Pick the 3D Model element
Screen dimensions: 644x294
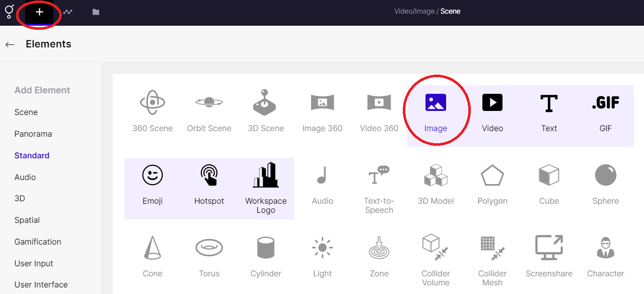click(x=436, y=175)
